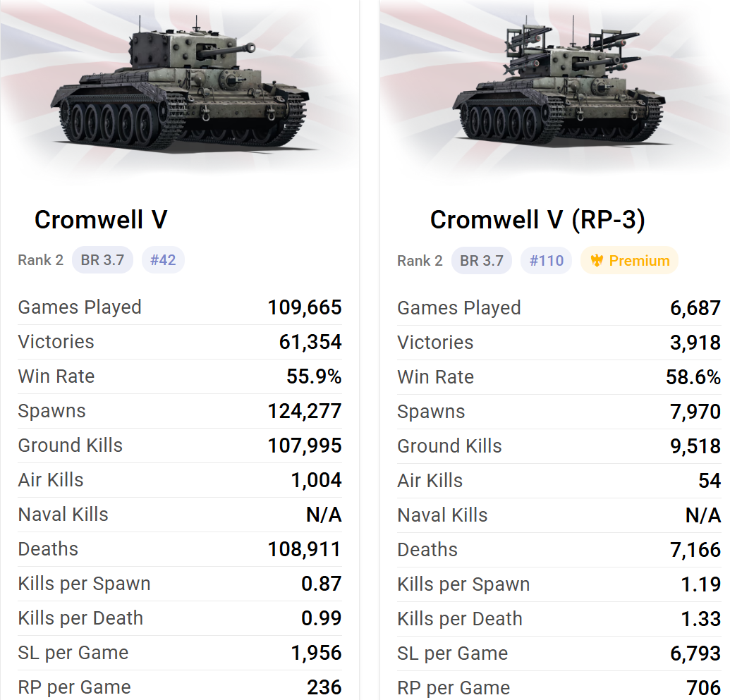The height and width of the screenshot is (700, 730).
Task: Click Cromwell V's RP per Game 236
Action: (x=324, y=687)
